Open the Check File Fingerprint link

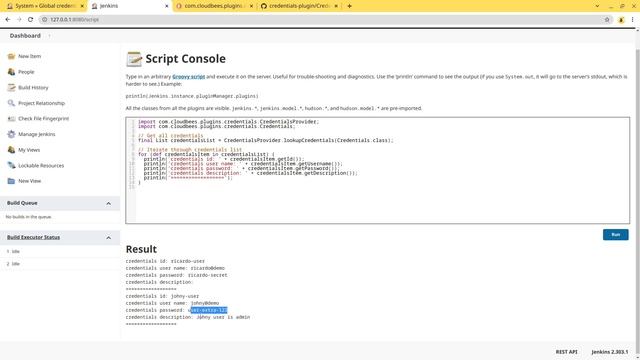click(43, 118)
